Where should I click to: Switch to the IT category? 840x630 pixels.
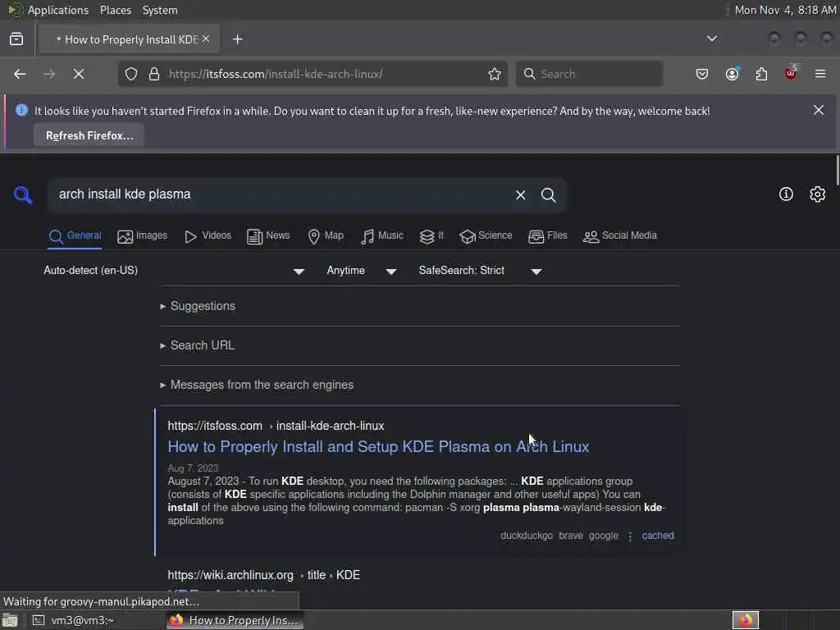click(x=431, y=235)
